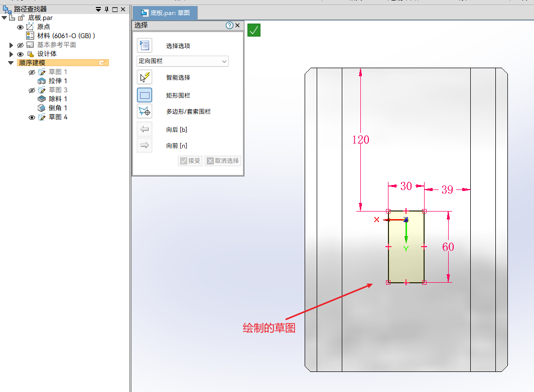Click the 拉伸 1 extrude feature icon
Screen dimensions: 534x392
tap(42, 81)
